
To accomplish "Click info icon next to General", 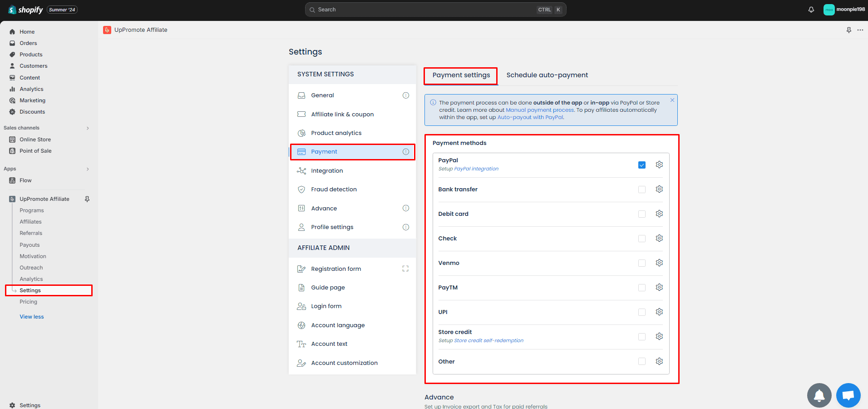I will pos(406,95).
